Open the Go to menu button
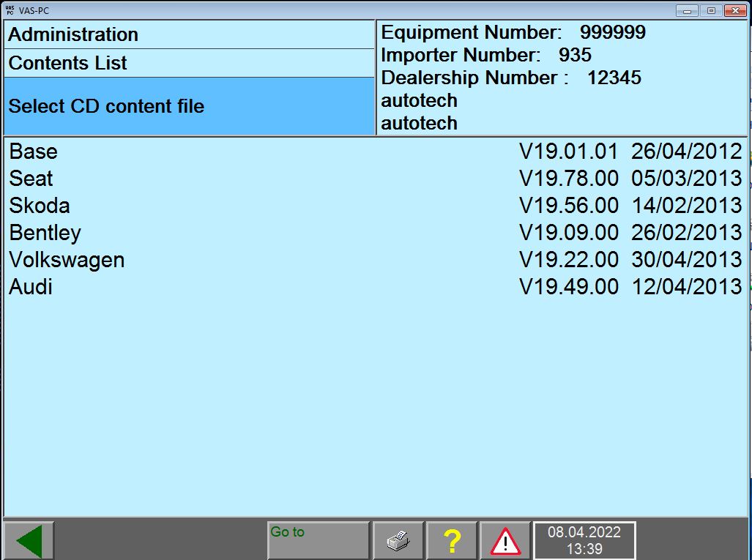This screenshot has height=560, width=752. pyautogui.click(x=319, y=541)
